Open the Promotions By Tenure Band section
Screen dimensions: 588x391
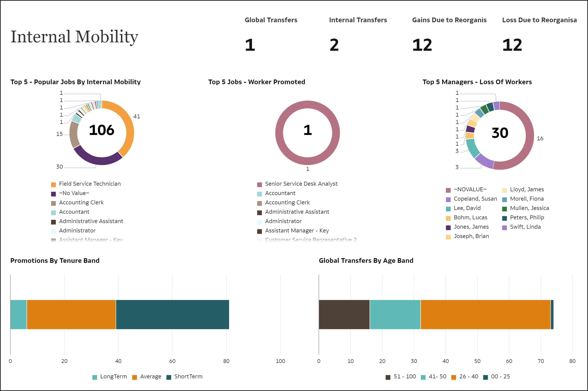click(x=55, y=261)
